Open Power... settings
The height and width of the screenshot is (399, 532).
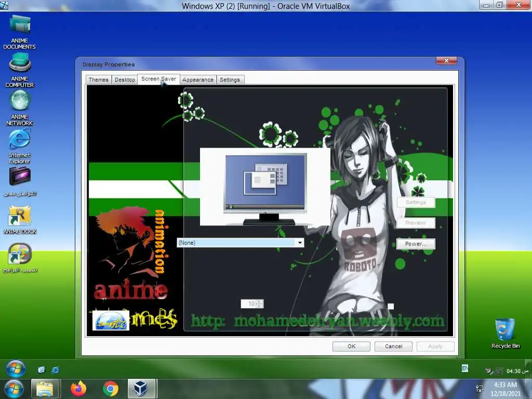(416, 244)
